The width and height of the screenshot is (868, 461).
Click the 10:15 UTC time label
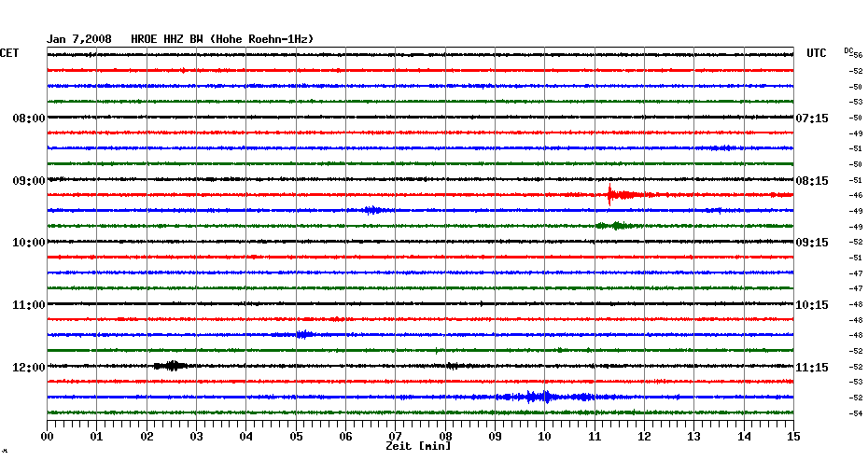click(x=812, y=305)
